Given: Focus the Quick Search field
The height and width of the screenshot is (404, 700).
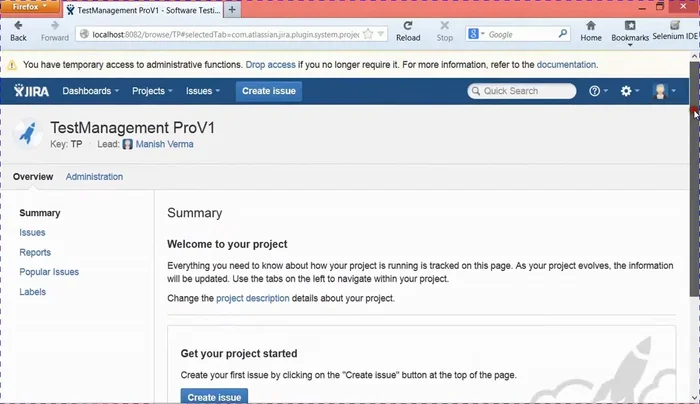Looking at the screenshot, I should point(521,91).
